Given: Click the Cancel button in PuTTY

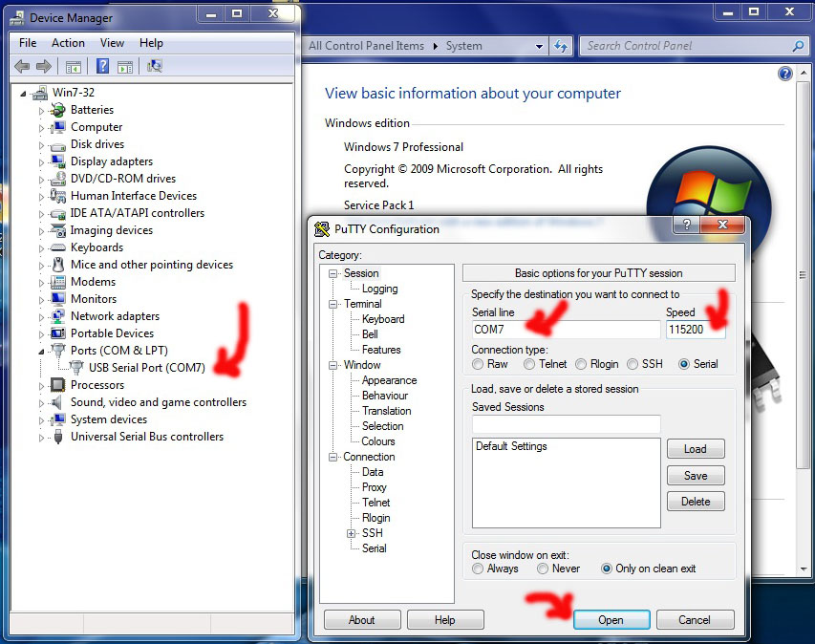Looking at the screenshot, I should pyautogui.click(x=695, y=620).
